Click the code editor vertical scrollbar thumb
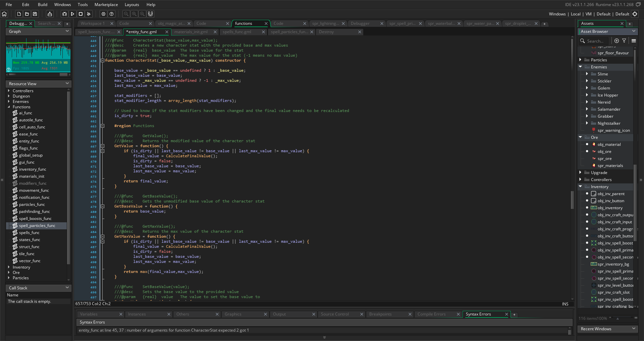Viewport: 644px width, 341px height. pyautogui.click(x=572, y=200)
